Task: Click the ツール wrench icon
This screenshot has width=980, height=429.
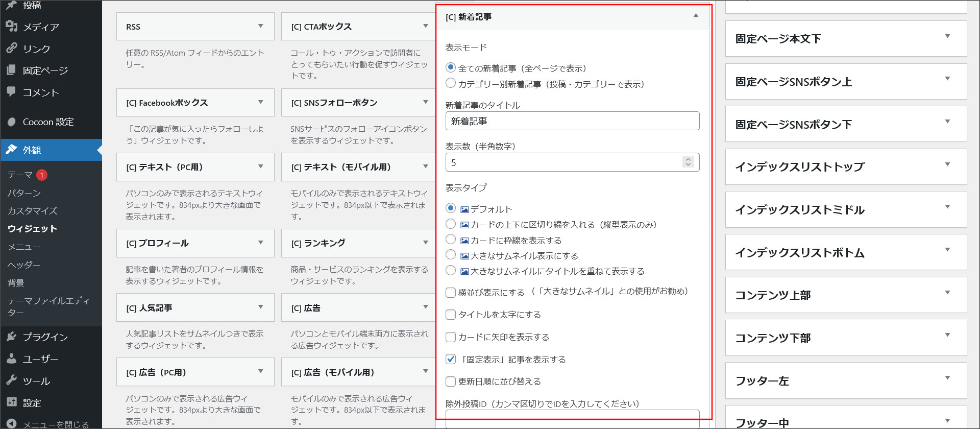Action: (x=12, y=380)
